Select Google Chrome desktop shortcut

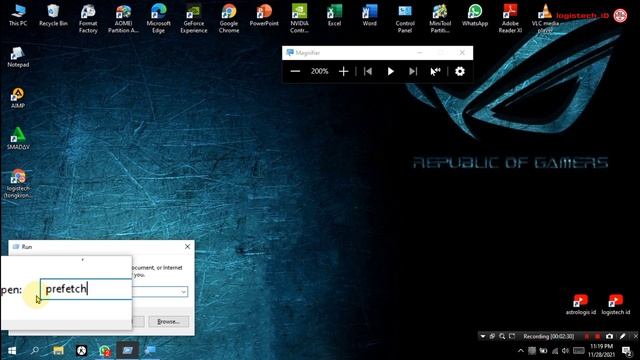pyautogui.click(x=229, y=18)
